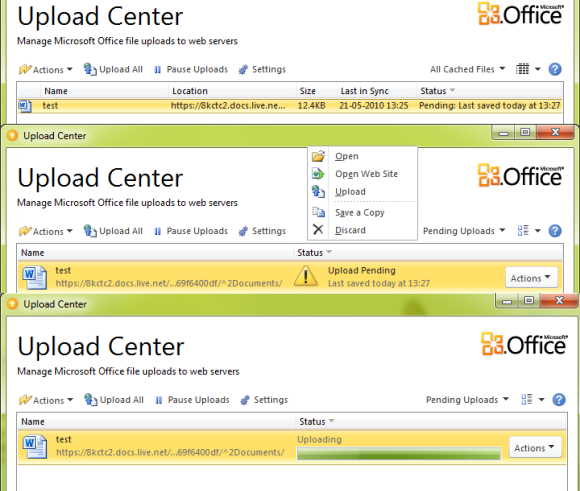Click the grid view icon in top window
The image size is (580, 491).
coord(522,69)
